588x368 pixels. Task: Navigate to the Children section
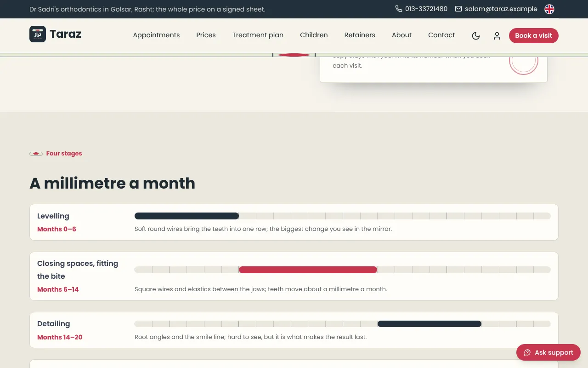pos(314,35)
